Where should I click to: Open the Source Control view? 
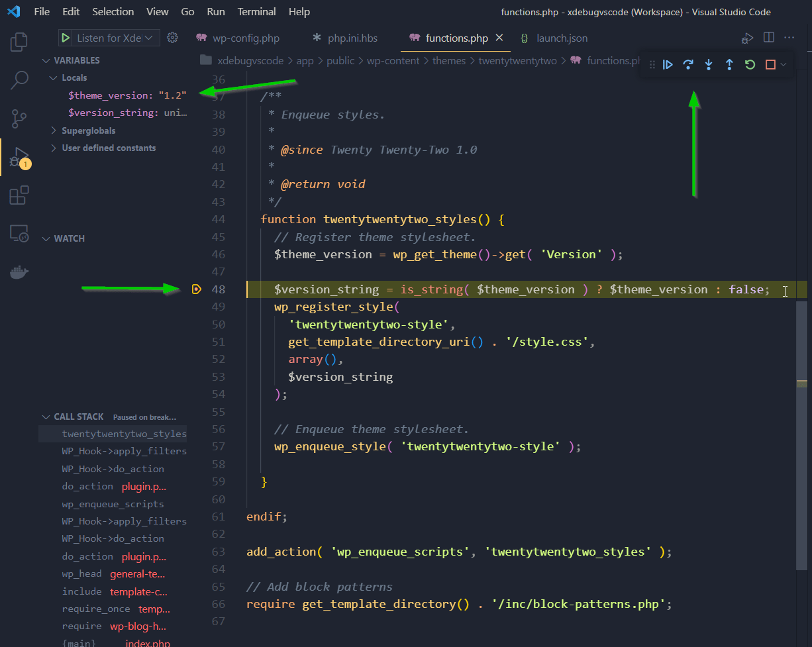(x=19, y=119)
